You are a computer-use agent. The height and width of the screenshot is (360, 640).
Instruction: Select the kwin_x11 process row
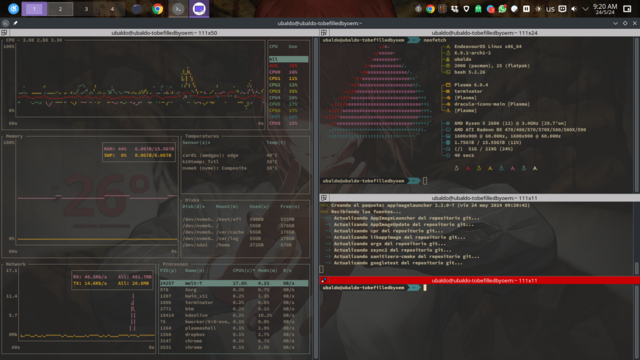click(x=234, y=296)
